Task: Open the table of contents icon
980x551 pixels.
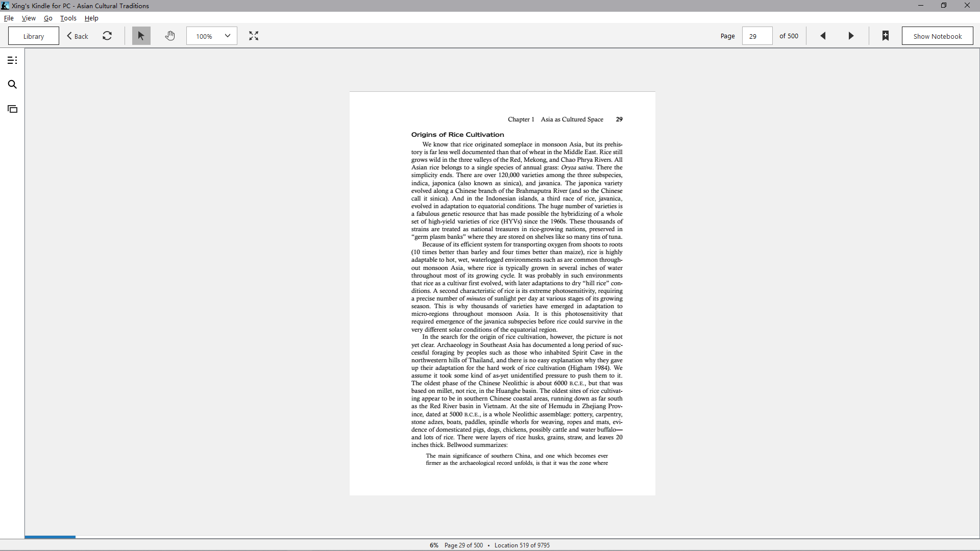Action: pyautogui.click(x=12, y=60)
